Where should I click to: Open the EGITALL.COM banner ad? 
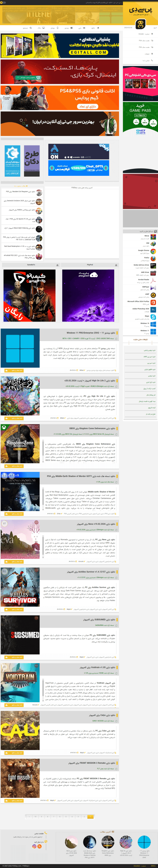click(60, 45)
